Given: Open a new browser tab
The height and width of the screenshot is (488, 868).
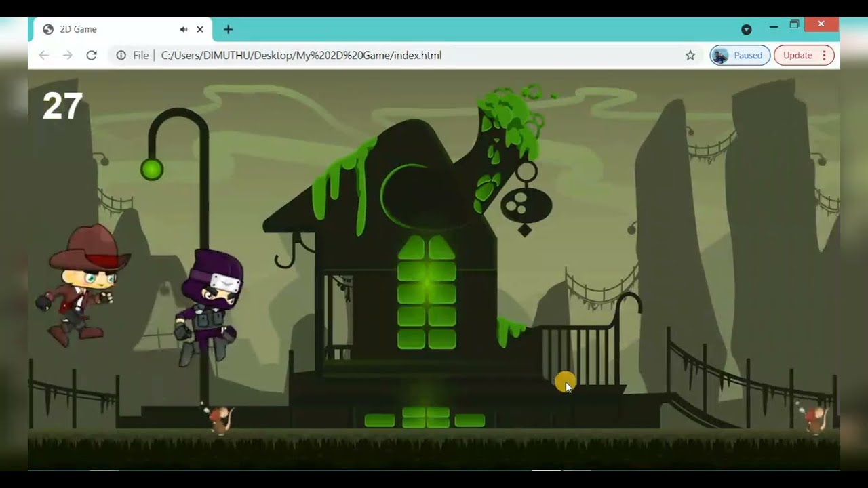Looking at the screenshot, I should (228, 29).
